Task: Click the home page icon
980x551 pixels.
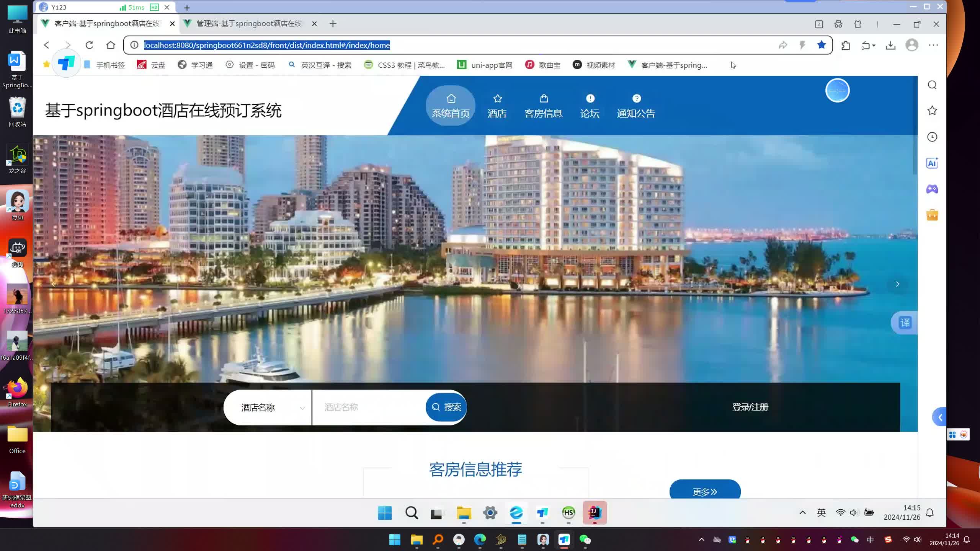Action: pos(111,45)
